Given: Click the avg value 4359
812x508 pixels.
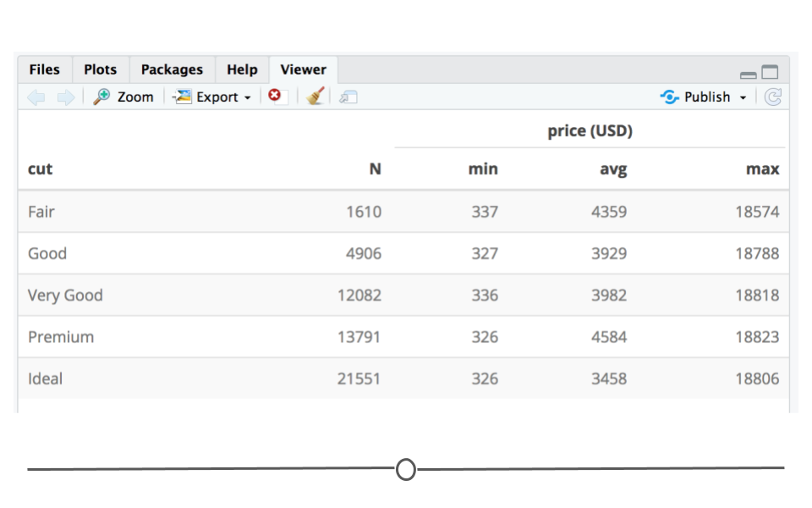Looking at the screenshot, I should click(x=609, y=212).
